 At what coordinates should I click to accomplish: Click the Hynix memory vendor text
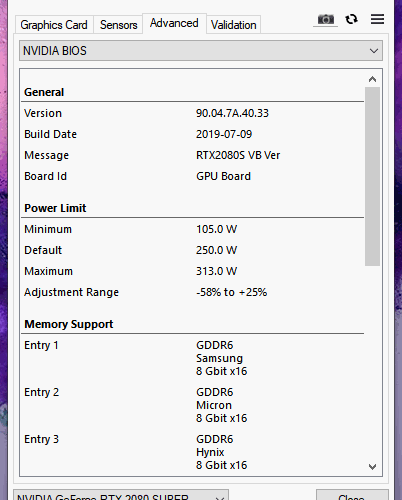(210, 452)
